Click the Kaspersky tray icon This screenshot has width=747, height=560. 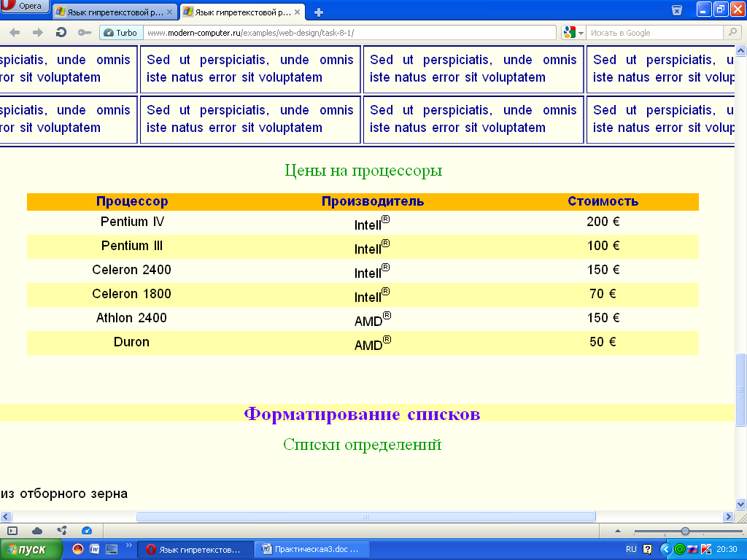pos(706,550)
